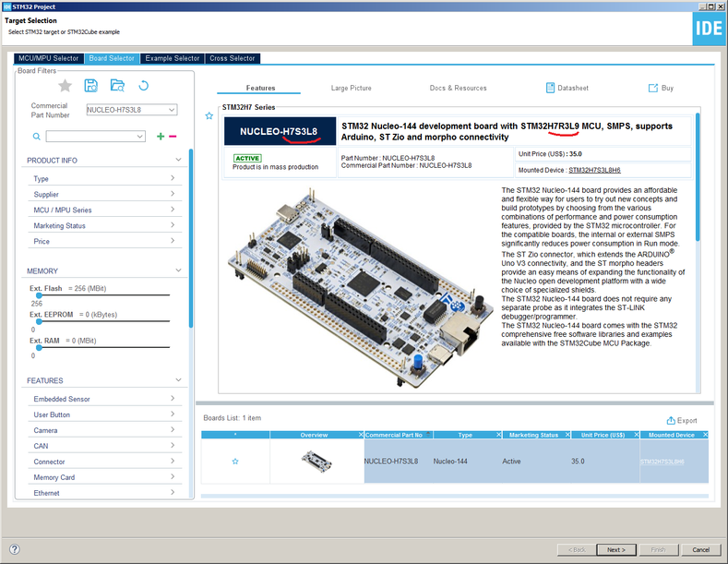Expand the User Button filter

[173, 414]
